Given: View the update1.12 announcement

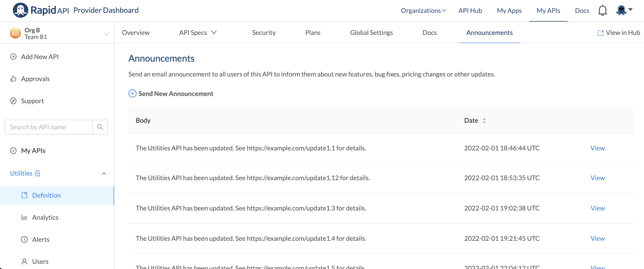Looking at the screenshot, I should pyautogui.click(x=598, y=178).
